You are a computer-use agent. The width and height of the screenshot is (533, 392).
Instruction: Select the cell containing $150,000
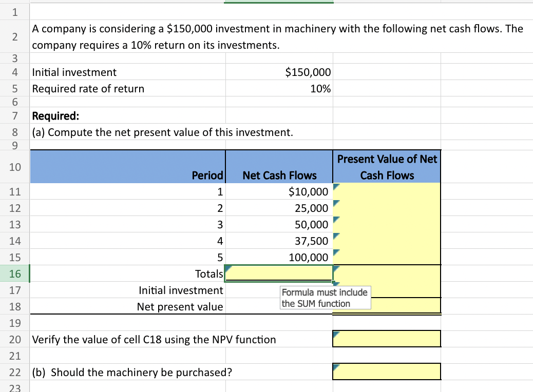[279, 72]
